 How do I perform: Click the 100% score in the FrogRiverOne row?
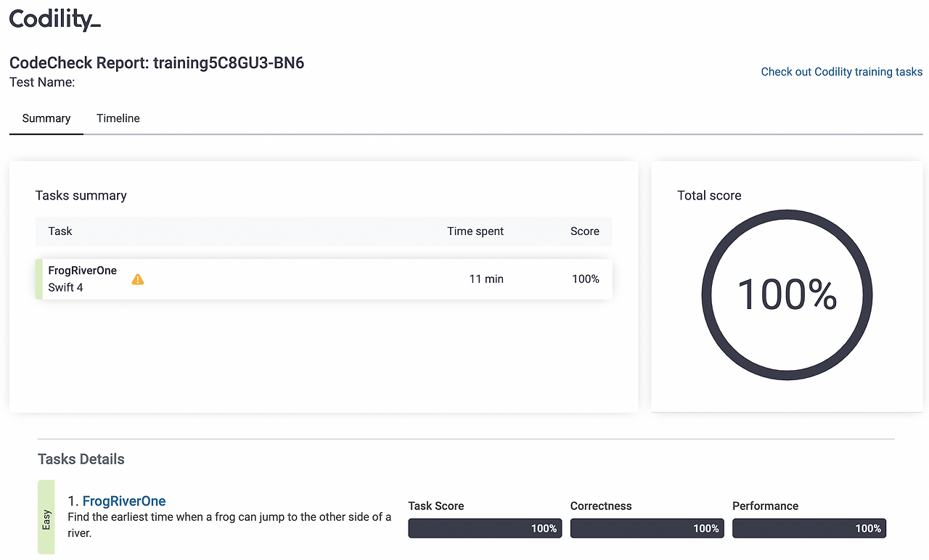(586, 279)
